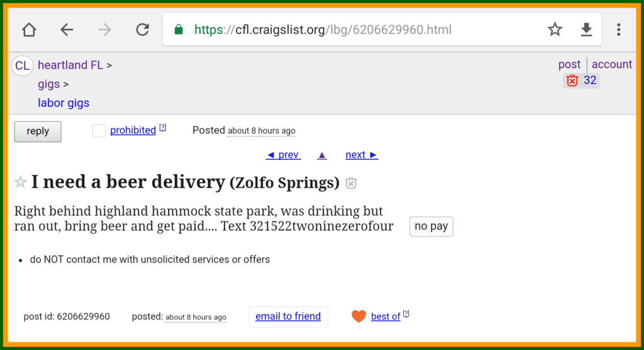This screenshot has width=644, height=350.
Task: Click the CL craigslist logo
Action: [23, 66]
